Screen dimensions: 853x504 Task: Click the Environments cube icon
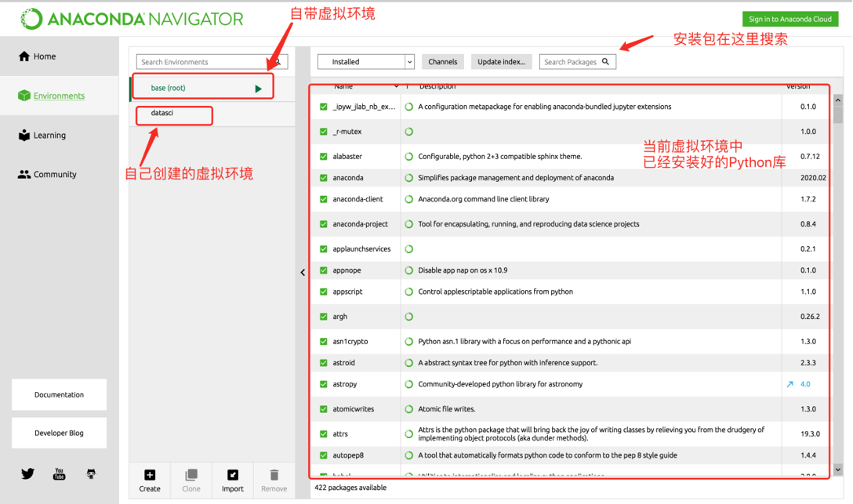tap(24, 96)
